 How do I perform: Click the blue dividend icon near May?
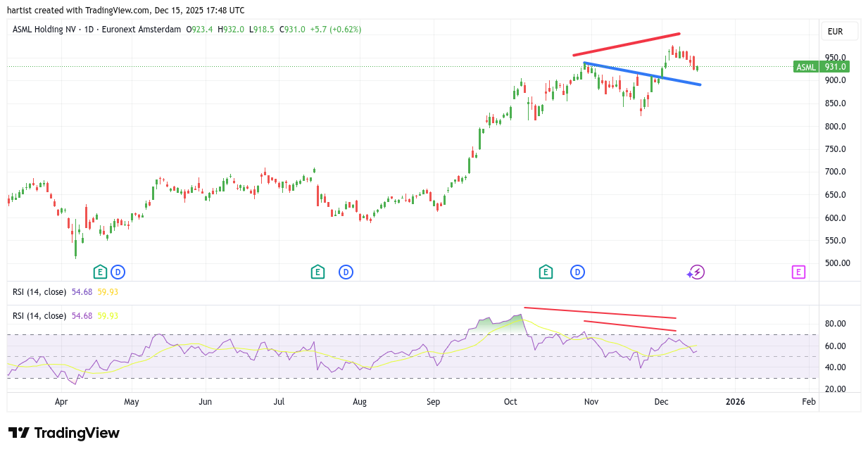click(x=118, y=272)
